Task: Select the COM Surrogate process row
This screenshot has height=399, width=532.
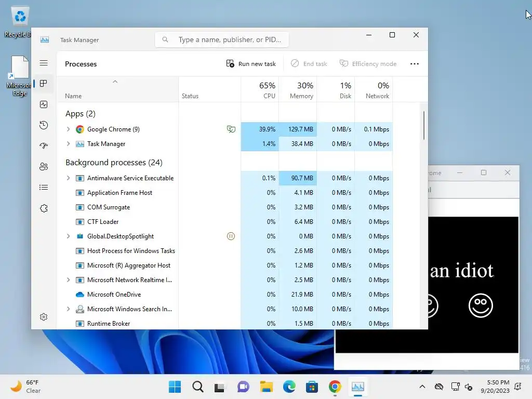Action: (x=225, y=207)
